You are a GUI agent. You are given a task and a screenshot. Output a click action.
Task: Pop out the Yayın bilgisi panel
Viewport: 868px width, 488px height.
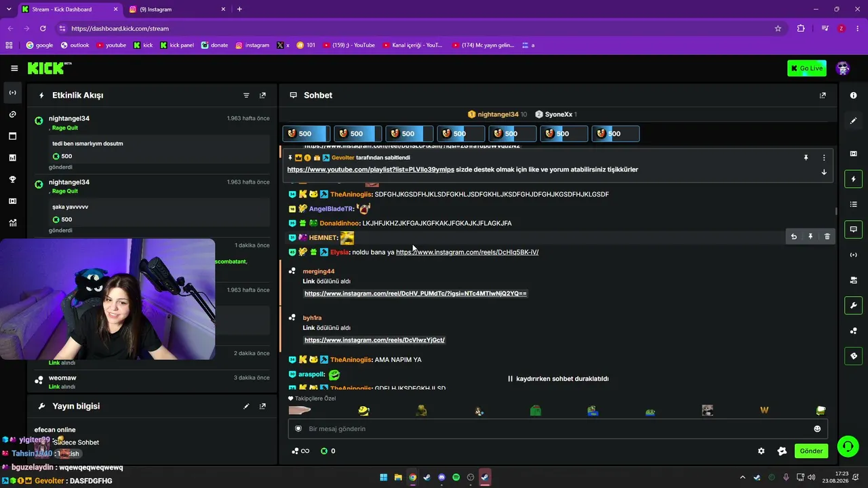(262, 406)
